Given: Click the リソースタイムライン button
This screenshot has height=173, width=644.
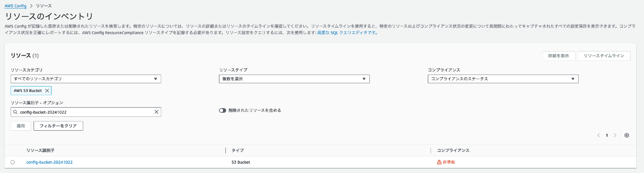Looking at the screenshot, I should [x=604, y=56].
